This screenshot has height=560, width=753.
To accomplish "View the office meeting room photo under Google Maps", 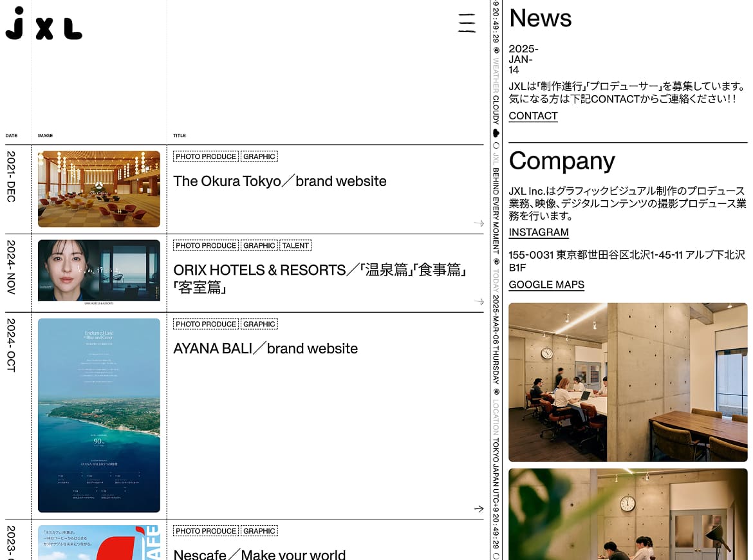I will [x=627, y=382].
